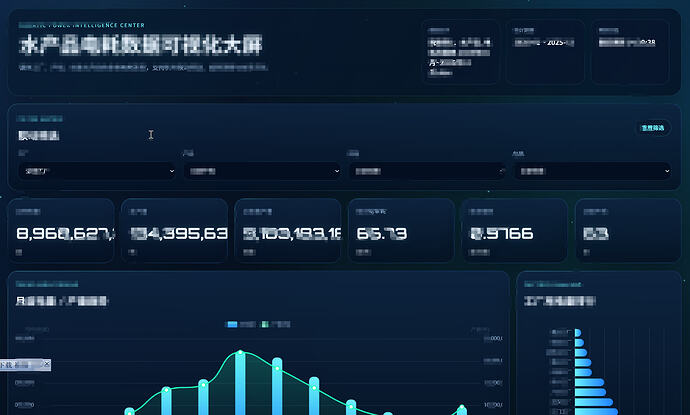The height and width of the screenshot is (415, 690).
Task: Toggle the blue bar series legend item
Action: [241, 324]
